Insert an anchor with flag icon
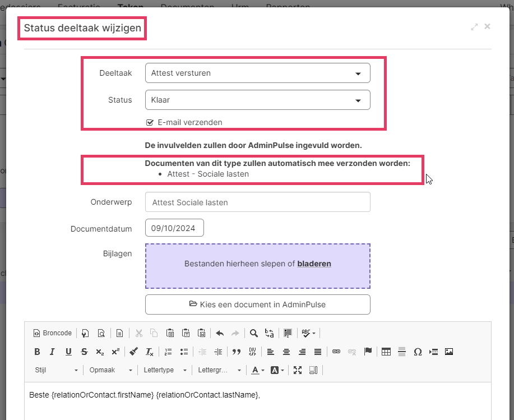 (x=368, y=352)
